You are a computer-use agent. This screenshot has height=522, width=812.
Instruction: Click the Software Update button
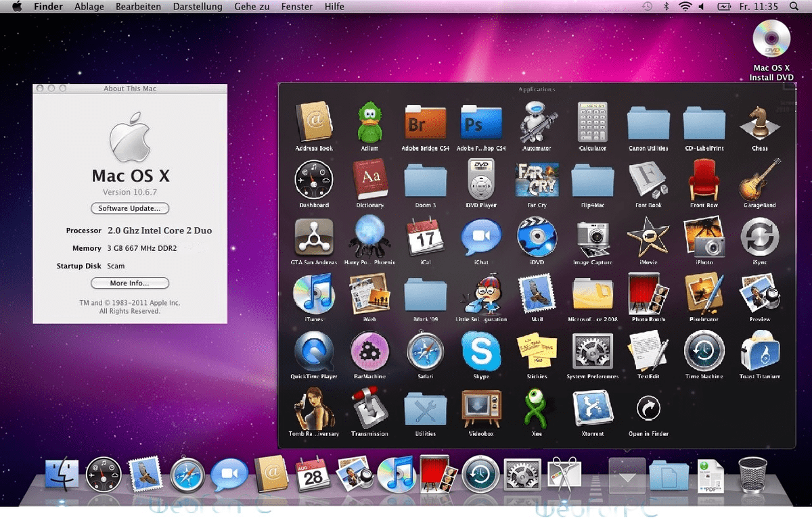(130, 208)
